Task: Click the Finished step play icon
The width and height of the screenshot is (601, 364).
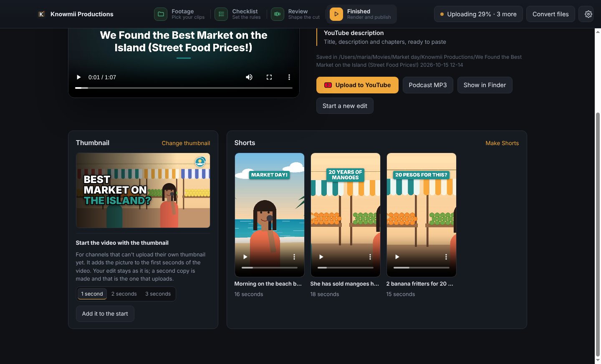Action: [336, 14]
